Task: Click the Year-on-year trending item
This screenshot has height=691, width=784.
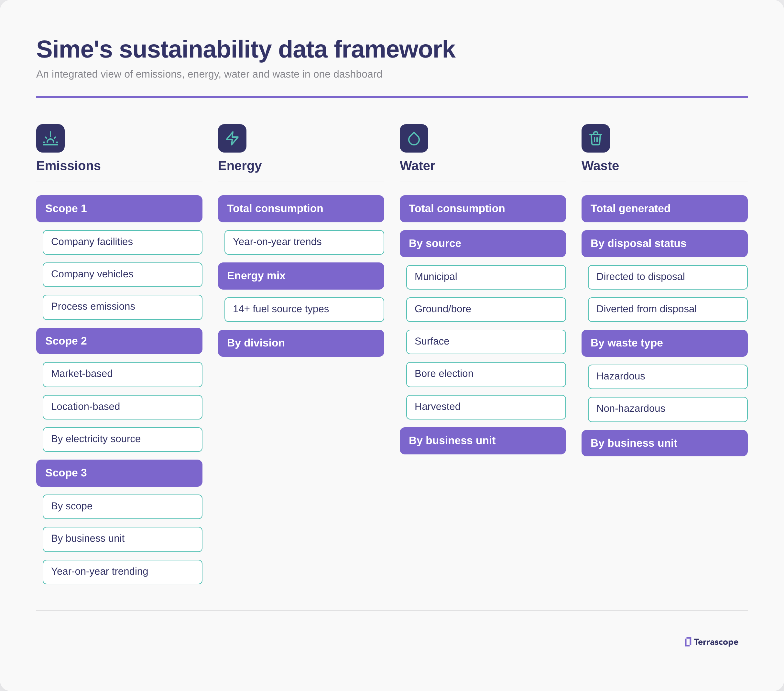Action: [122, 572]
